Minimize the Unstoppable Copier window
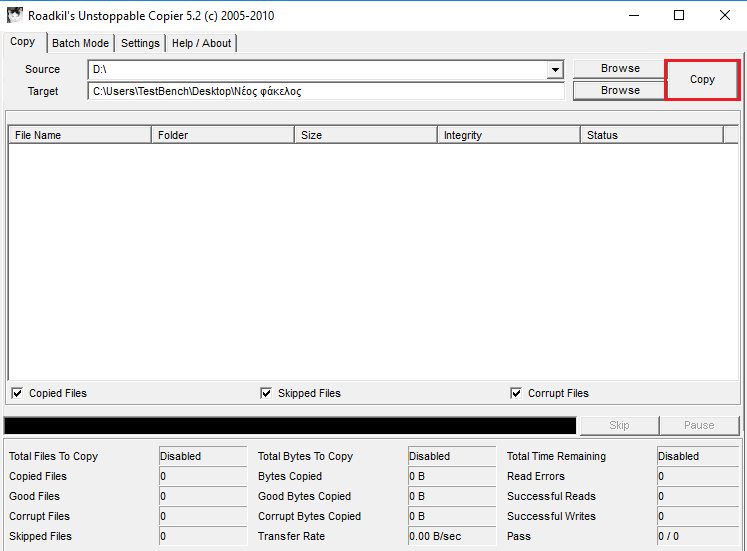This screenshot has width=747, height=551. tap(634, 15)
